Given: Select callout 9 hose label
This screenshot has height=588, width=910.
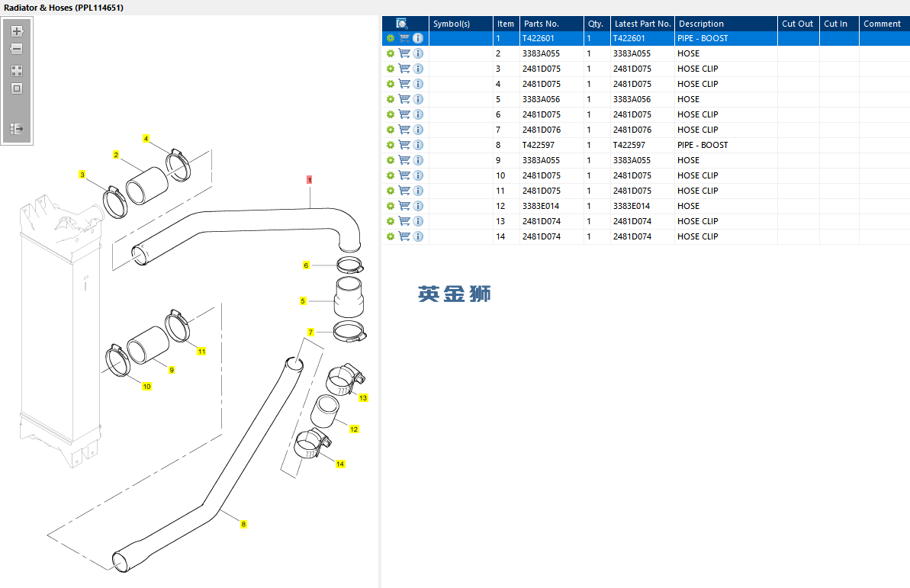Looking at the screenshot, I should [172, 370].
